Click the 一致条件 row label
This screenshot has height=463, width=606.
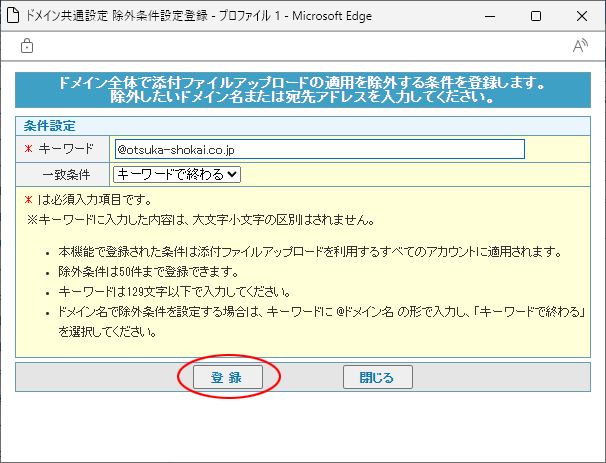pos(66,174)
